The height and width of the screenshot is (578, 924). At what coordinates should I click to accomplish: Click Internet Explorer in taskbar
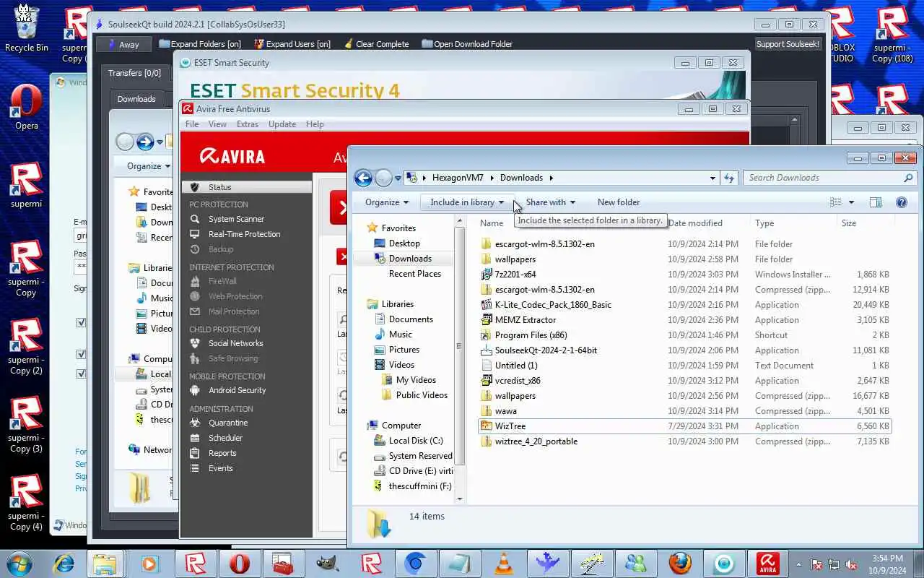[64, 564]
